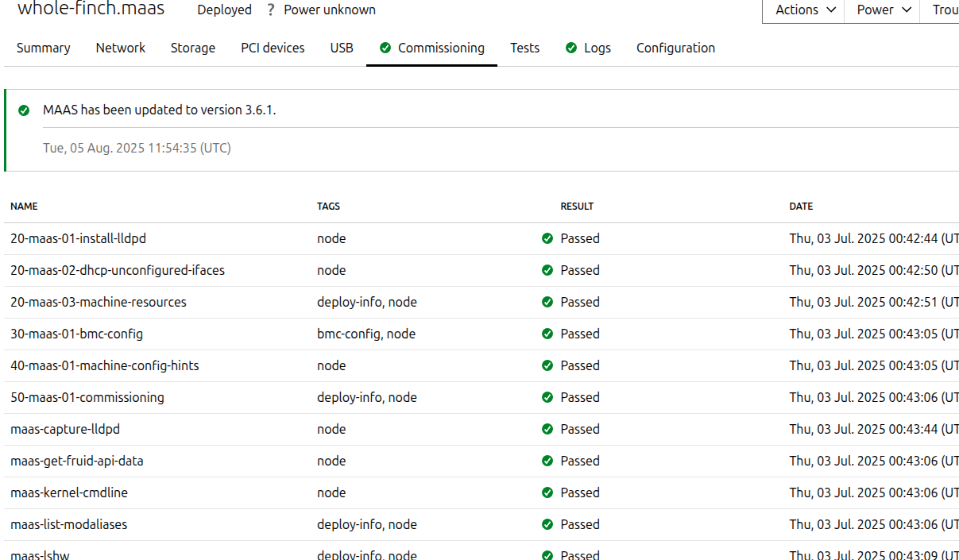
Task: Click the passed icon for 30-maas-01-bmc-config
Action: point(547,334)
